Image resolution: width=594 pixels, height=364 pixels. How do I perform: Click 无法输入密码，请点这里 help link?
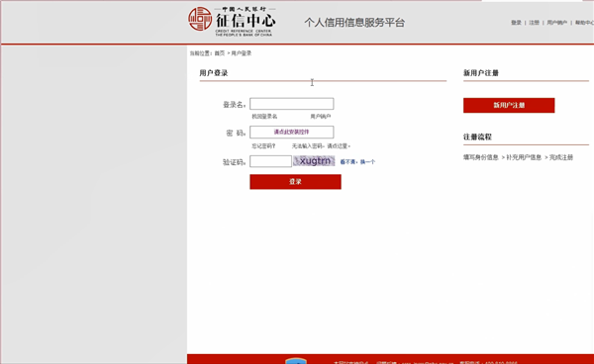(321, 146)
